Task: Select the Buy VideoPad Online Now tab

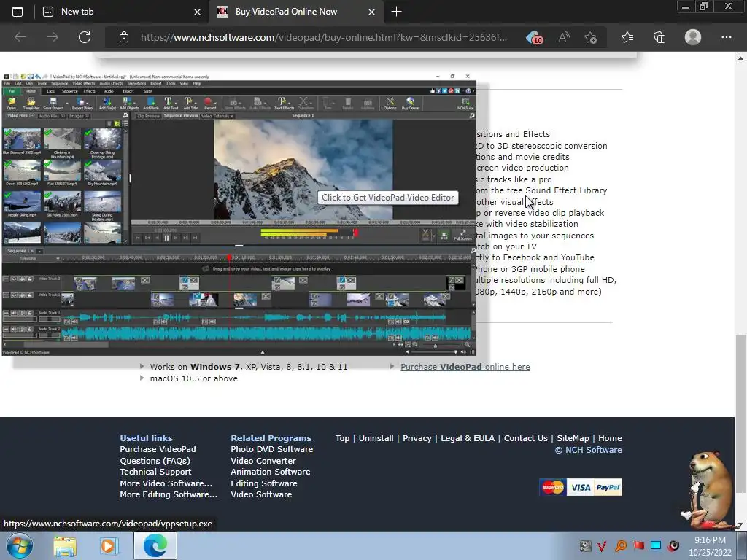Action: pos(295,12)
